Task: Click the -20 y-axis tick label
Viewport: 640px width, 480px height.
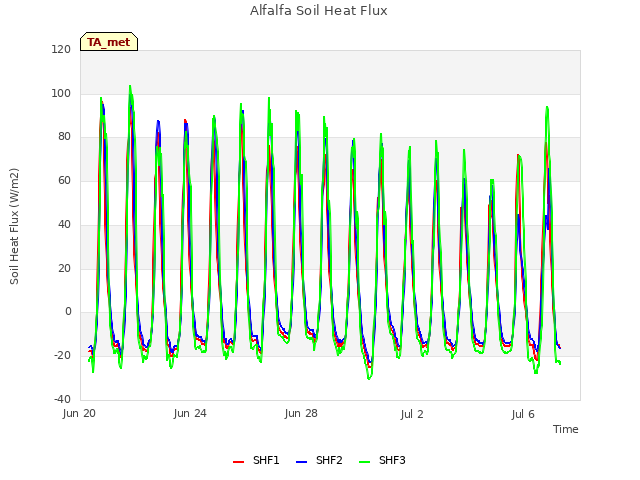Action: tap(62, 356)
